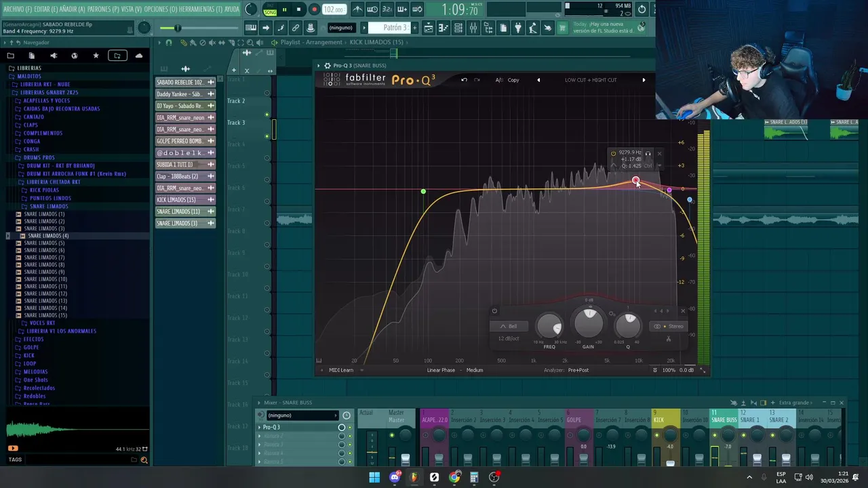Go to previous preset arrow in Pro-Q 3
Image resolution: width=868 pixels, height=488 pixels.
538,80
